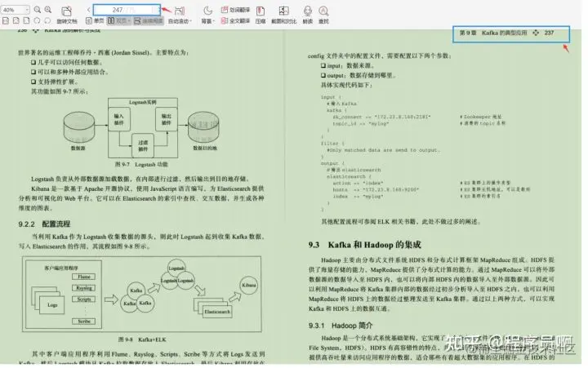Viewport: 588px width, 368px height.
Task: Click caption "图 9-7 Logstash 功能"
Action: pyautogui.click(x=141, y=165)
